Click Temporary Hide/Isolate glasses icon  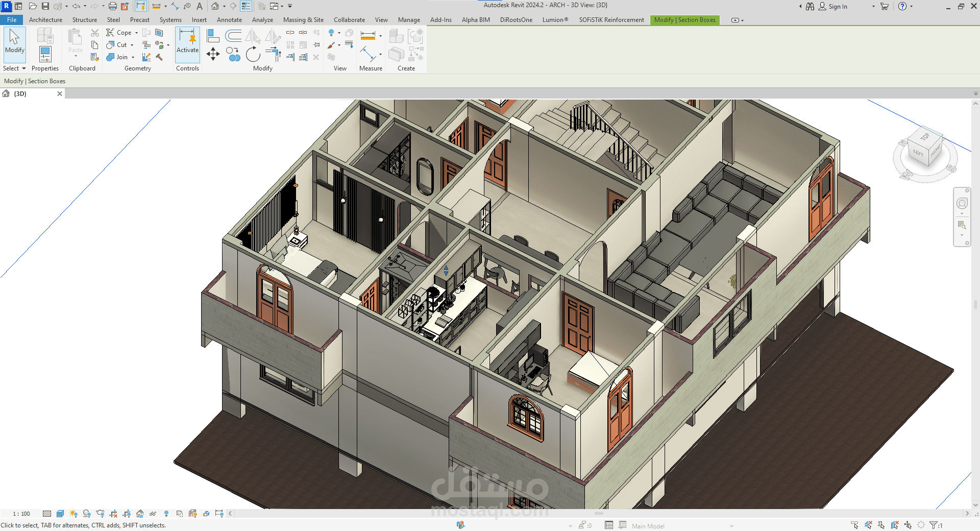point(153,514)
